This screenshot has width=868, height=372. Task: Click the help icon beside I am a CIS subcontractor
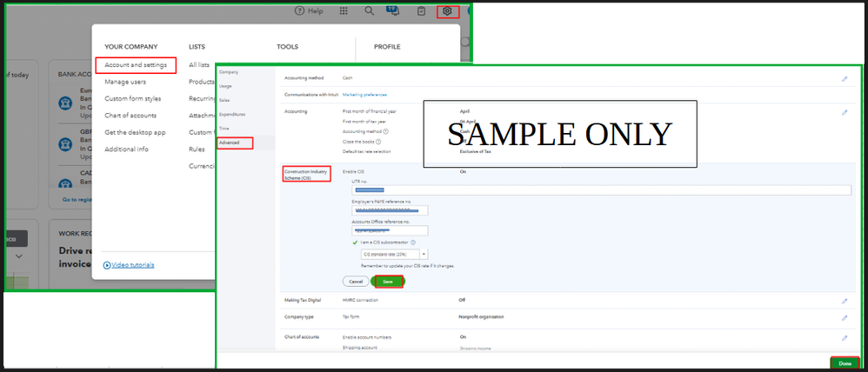[x=413, y=242]
